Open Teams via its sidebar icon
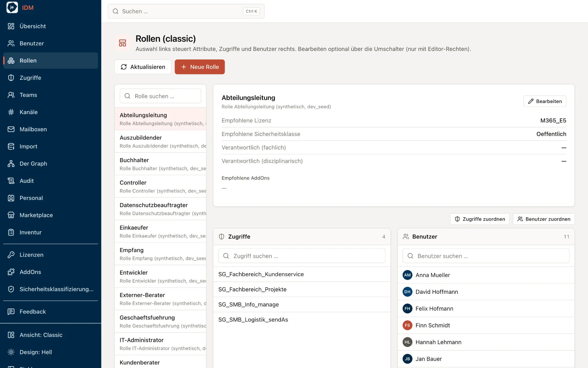Screen dimensions: 588x368 (11, 95)
